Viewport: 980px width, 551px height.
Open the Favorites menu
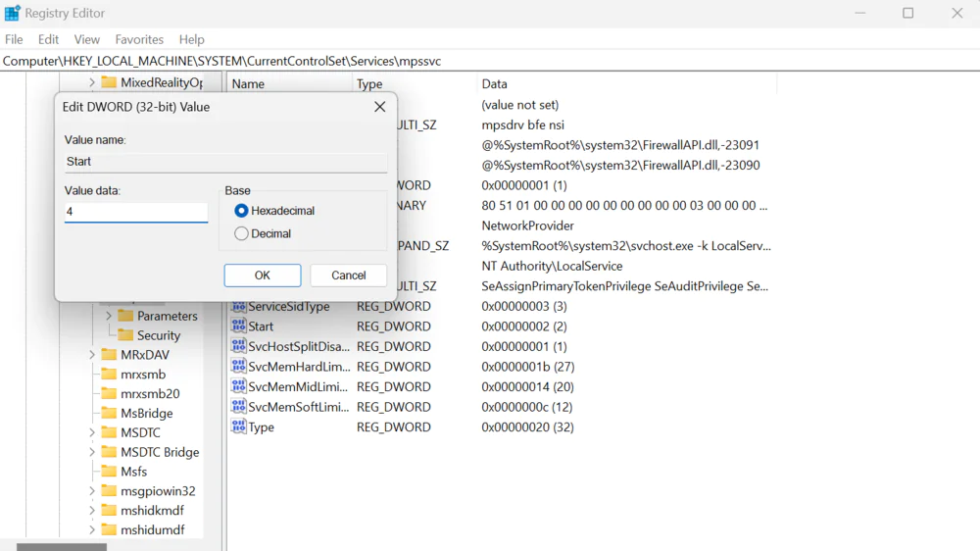[x=139, y=39]
